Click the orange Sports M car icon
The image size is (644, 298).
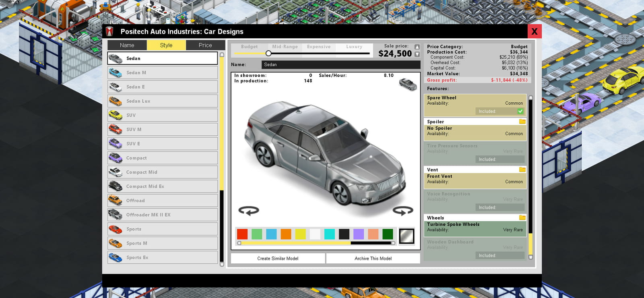116,243
